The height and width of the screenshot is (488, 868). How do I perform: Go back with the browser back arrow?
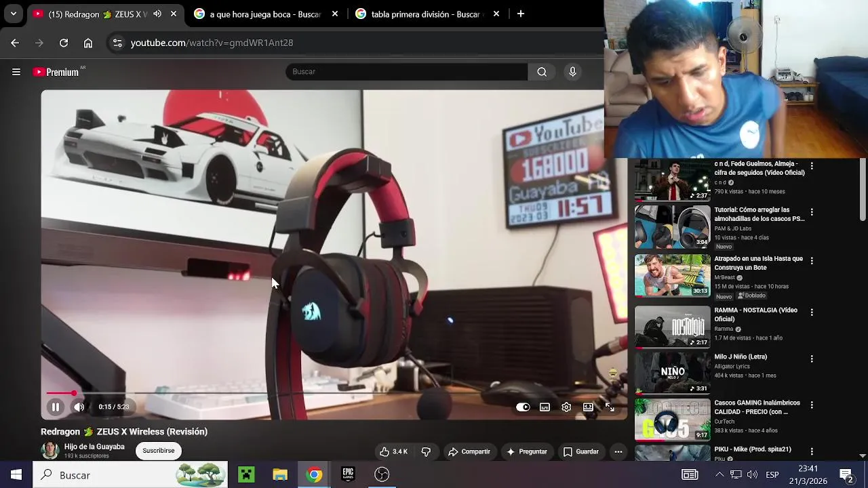pyautogui.click(x=15, y=43)
